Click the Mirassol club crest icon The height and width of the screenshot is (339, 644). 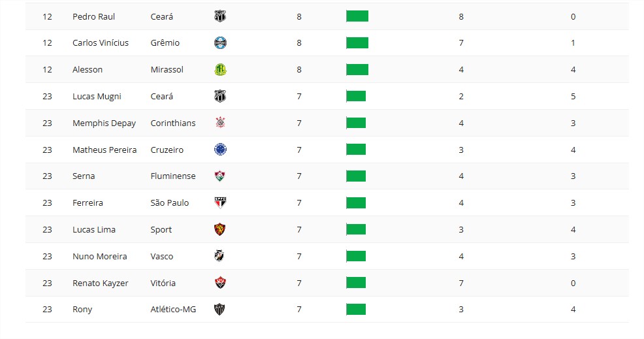coord(220,70)
